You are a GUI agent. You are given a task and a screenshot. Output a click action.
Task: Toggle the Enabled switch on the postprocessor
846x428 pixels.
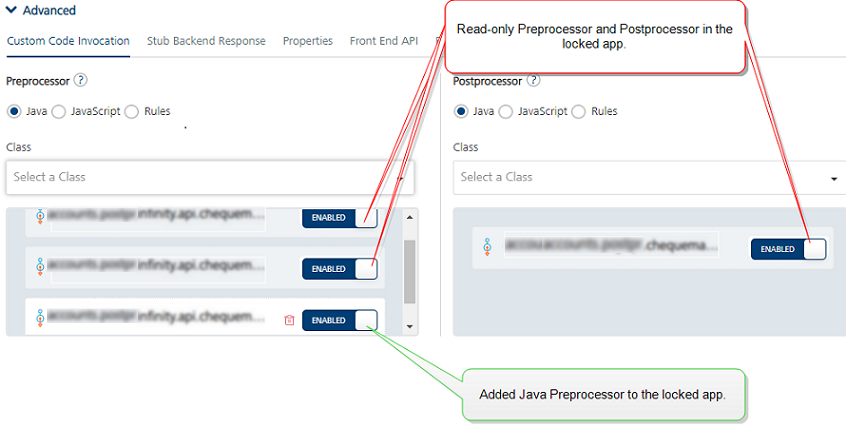click(788, 249)
